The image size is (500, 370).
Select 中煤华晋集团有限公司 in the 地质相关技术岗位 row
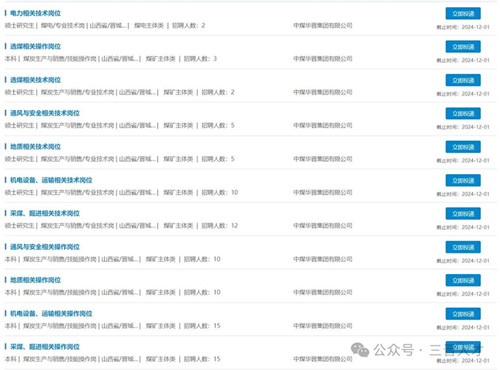coord(323,159)
